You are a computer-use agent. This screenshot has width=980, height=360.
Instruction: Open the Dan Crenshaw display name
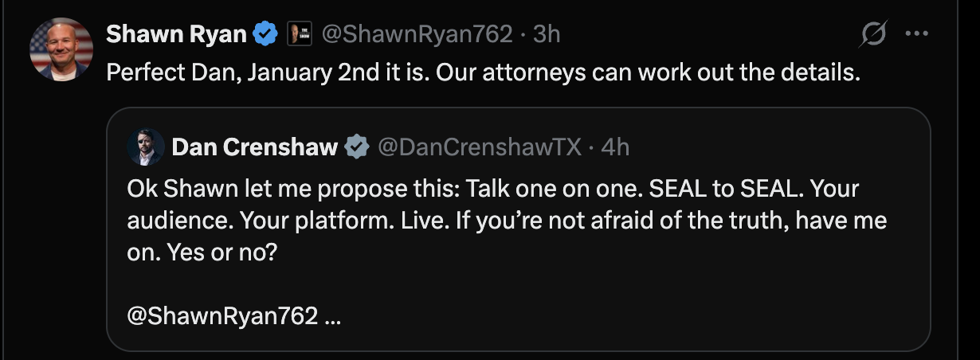(254, 147)
